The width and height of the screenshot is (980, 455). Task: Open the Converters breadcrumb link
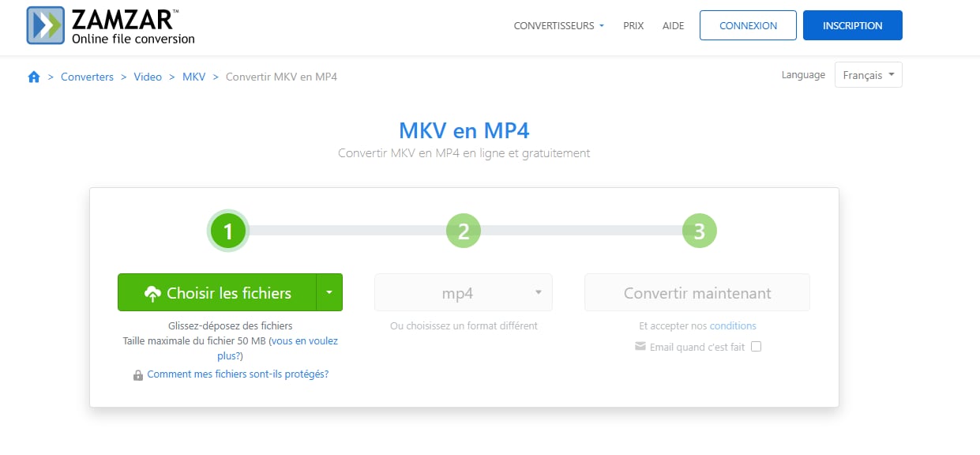(x=87, y=77)
